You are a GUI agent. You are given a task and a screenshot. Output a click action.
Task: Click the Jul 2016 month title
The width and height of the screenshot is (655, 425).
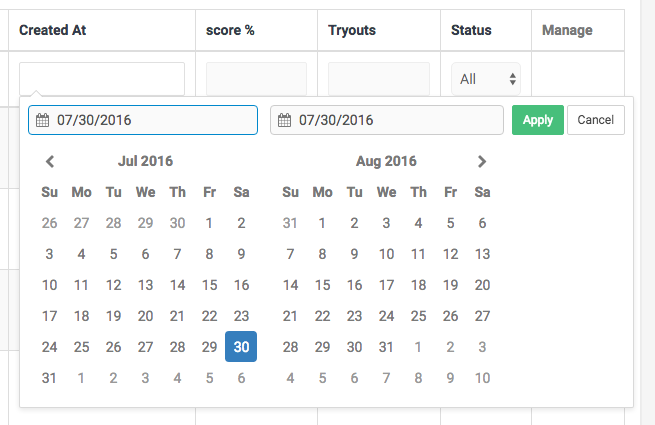click(x=145, y=161)
